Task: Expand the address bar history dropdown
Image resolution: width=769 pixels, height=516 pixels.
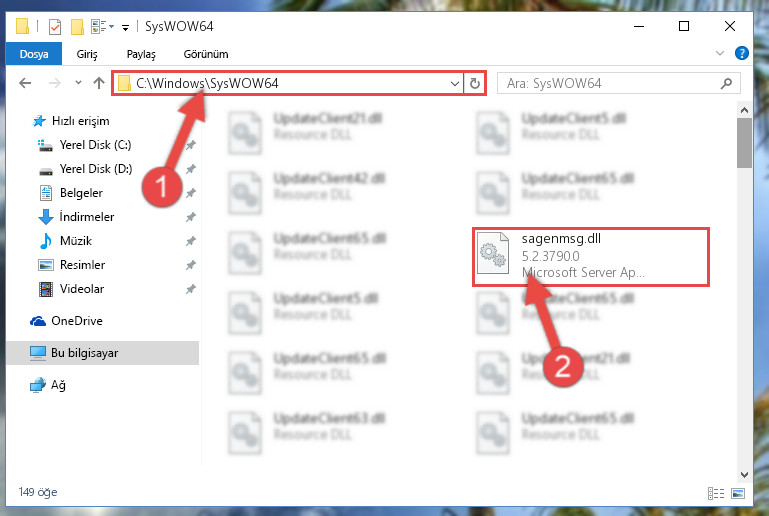Action: point(455,83)
